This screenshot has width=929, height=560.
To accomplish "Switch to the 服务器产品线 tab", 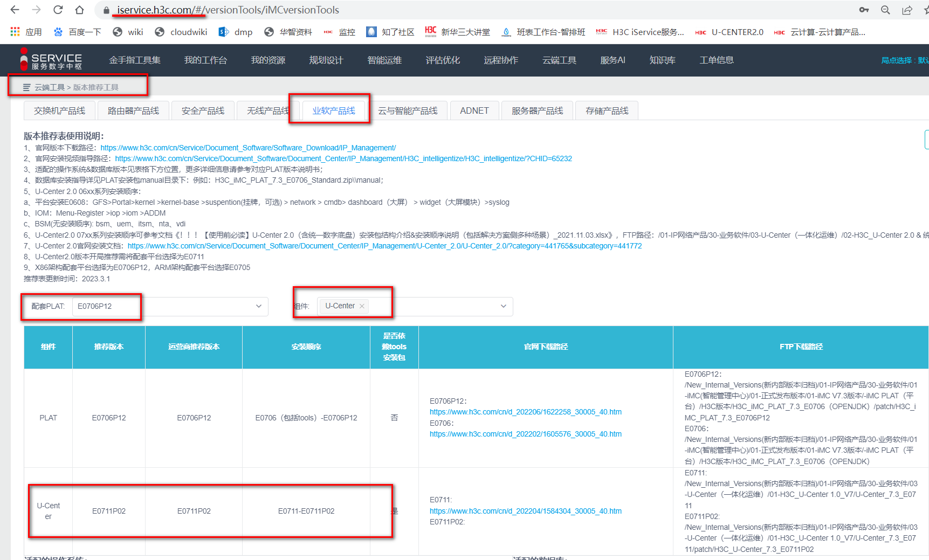I will pyautogui.click(x=538, y=110).
